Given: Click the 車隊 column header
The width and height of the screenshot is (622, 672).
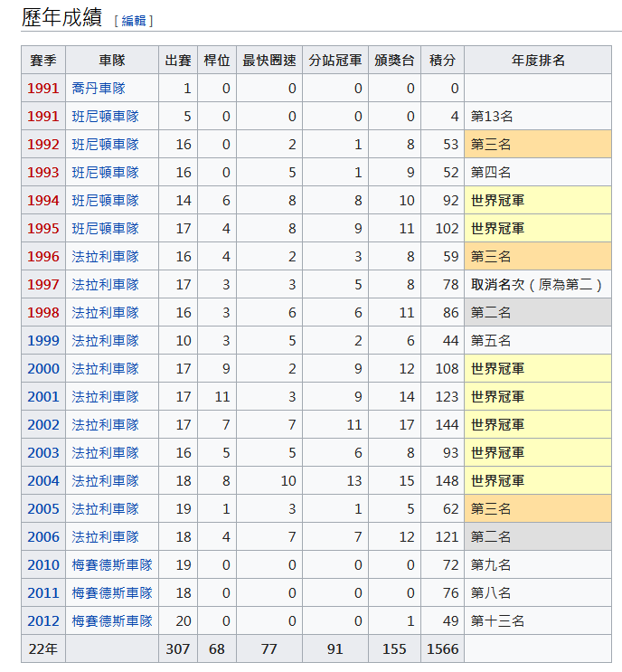Looking at the screenshot, I should tap(112, 60).
